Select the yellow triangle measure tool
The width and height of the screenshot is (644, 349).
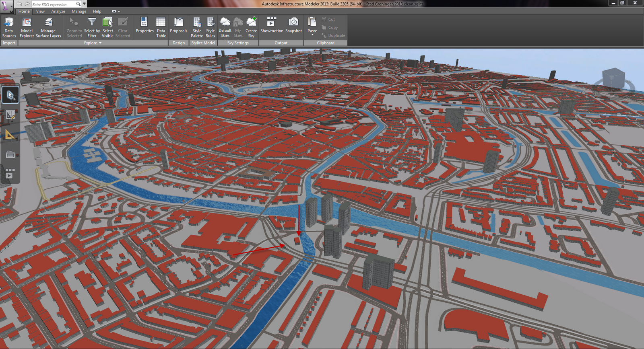click(10, 135)
